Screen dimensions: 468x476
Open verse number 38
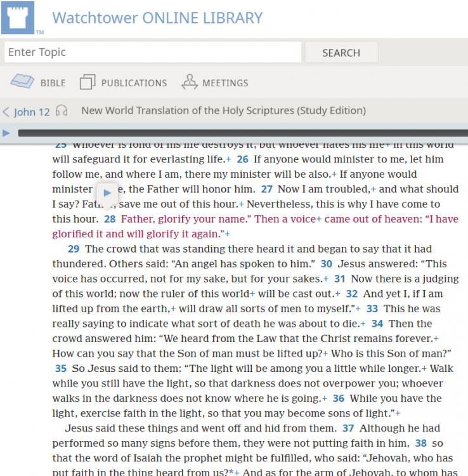click(420, 443)
